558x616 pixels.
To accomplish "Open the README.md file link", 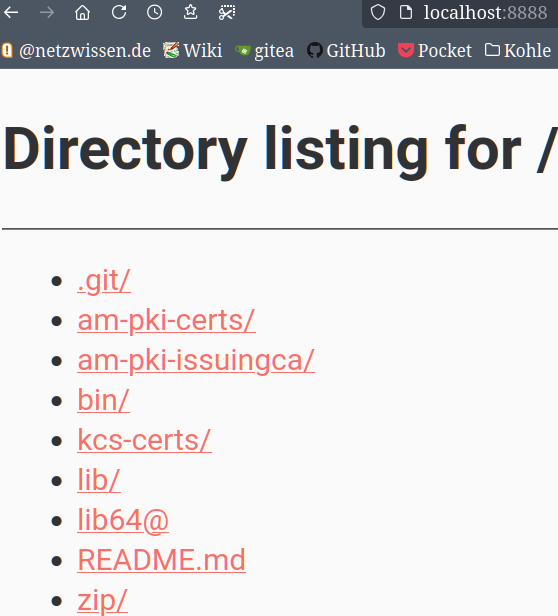I will 162,560.
